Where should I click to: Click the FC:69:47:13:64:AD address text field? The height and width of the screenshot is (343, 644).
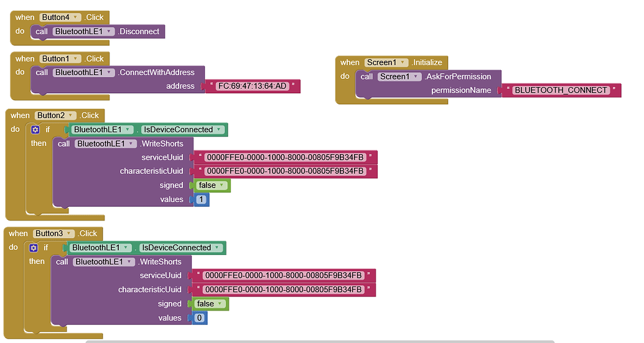pos(252,86)
